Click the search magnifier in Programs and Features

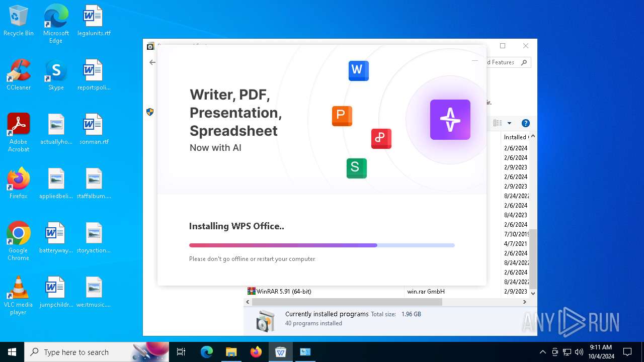click(x=524, y=62)
